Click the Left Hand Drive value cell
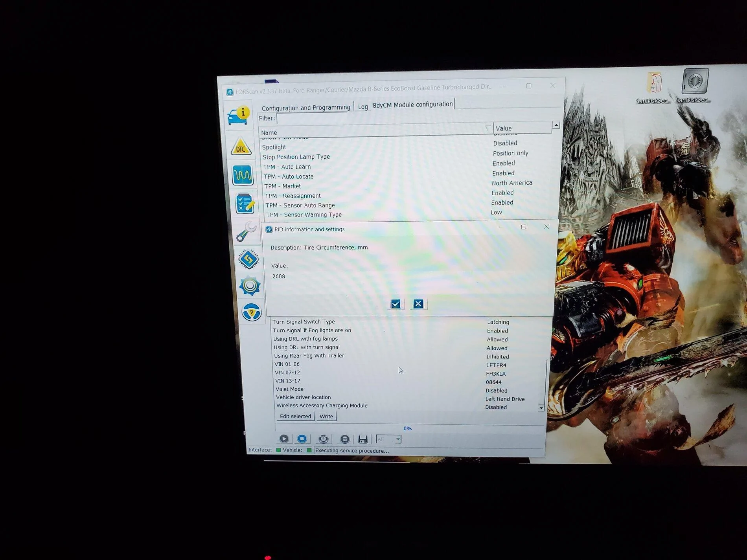 point(505,399)
